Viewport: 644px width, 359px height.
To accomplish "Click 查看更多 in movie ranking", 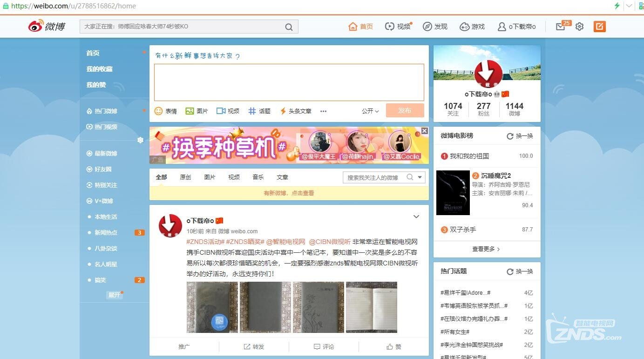I will click(487, 249).
